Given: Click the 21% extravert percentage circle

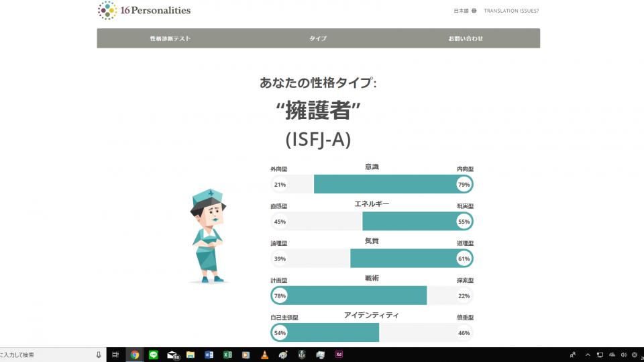Looking at the screenshot, I should pos(280,184).
